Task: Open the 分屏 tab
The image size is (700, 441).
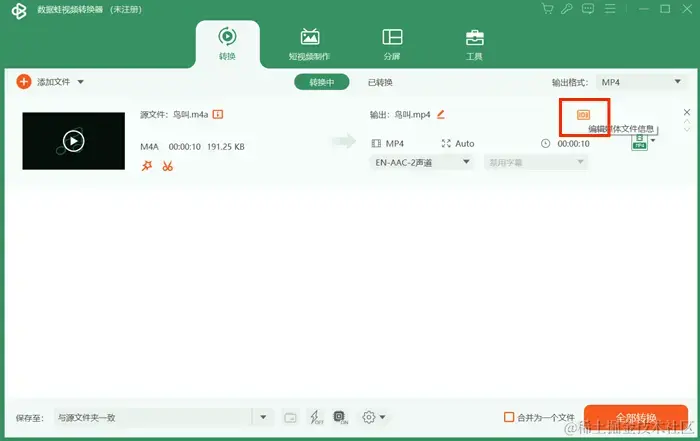Action: (392, 44)
